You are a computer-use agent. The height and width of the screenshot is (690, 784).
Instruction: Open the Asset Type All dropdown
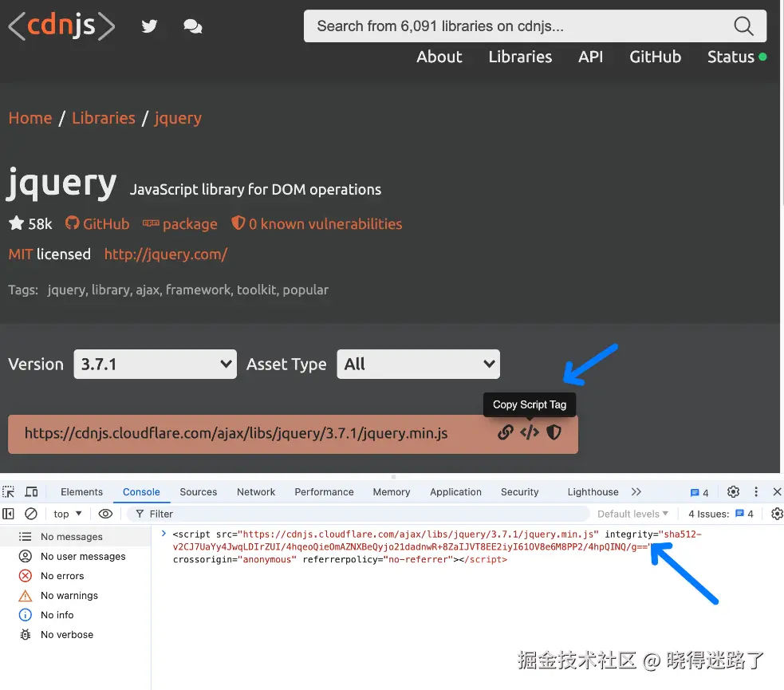pyautogui.click(x=419, y=364)
